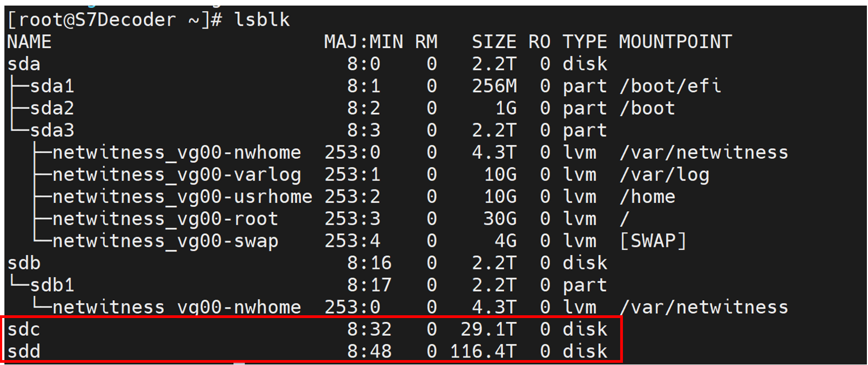Click netwitness_vg00-usrhome volume name
The width and height of the screenshot is (868, 365).
pyautogui.click(x=182, y=197)
